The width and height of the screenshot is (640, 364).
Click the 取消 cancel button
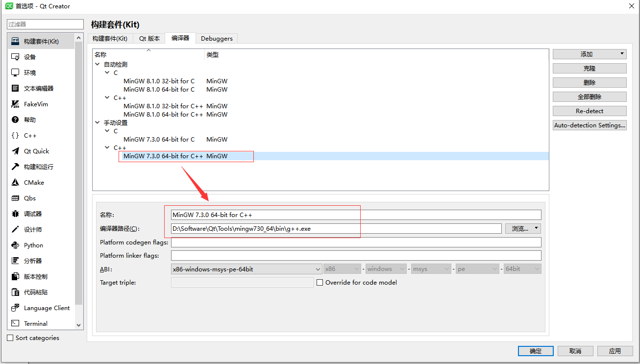click(575, 351)
